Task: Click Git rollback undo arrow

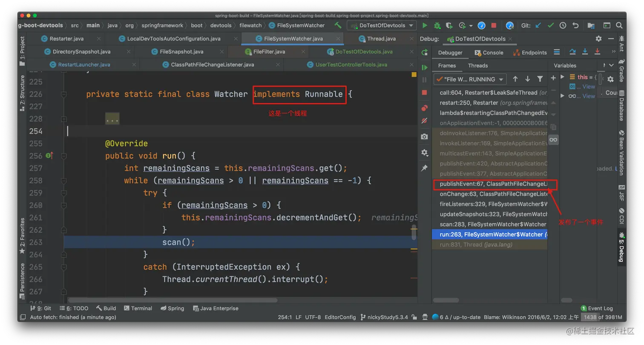Action: [575, 26]
